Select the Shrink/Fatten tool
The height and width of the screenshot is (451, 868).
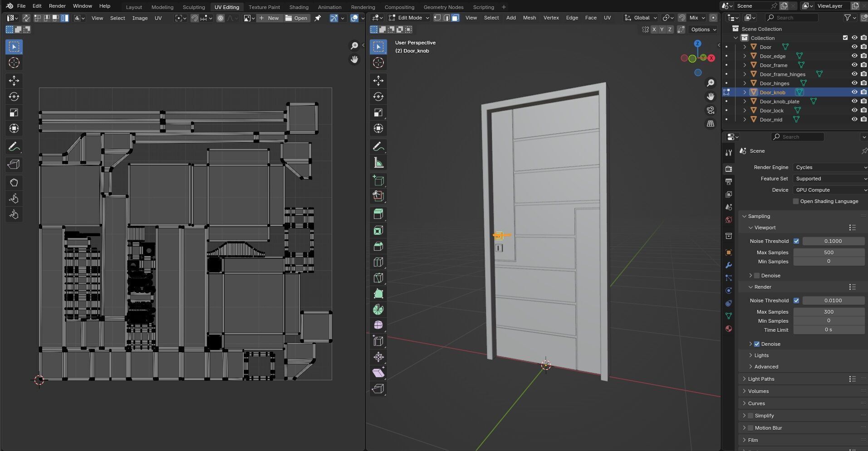(x=378, y=357)
